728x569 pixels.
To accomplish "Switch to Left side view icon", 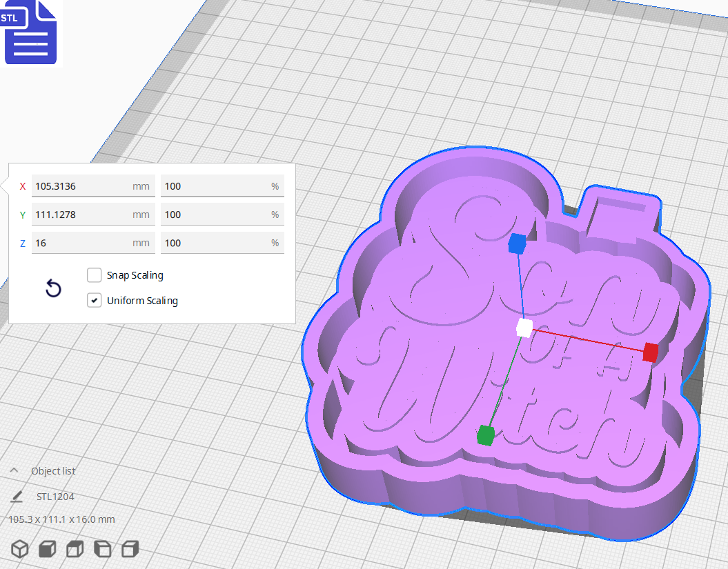I will 102,549.
